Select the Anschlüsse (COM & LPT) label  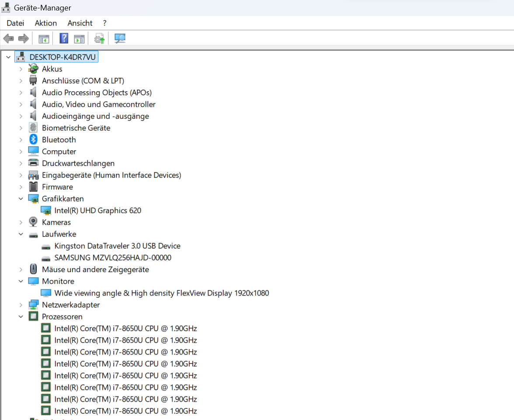(83, 80)
